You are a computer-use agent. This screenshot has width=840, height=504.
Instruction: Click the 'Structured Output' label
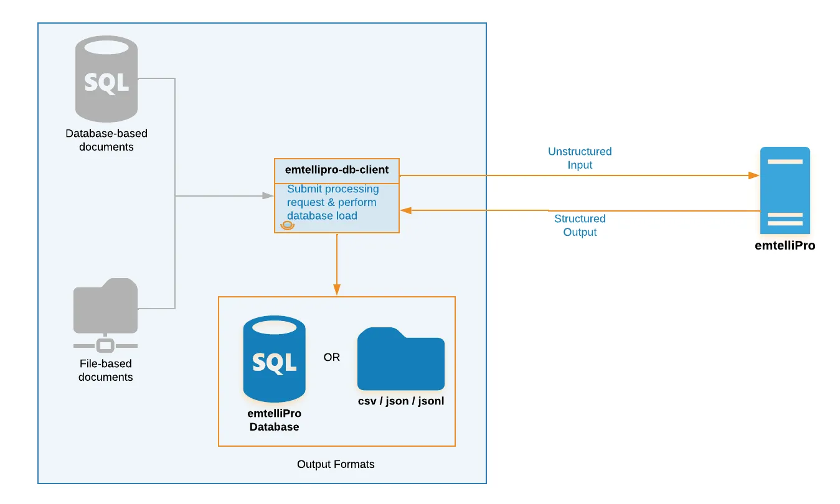point(580,225)
